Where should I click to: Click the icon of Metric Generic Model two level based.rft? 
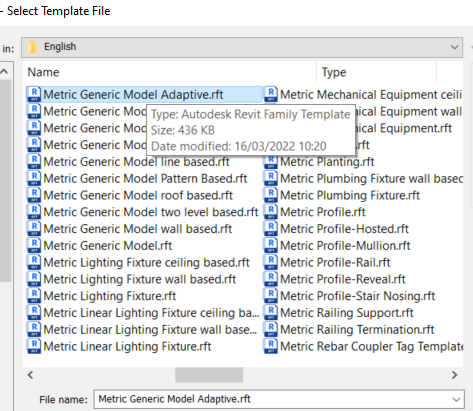34,212
